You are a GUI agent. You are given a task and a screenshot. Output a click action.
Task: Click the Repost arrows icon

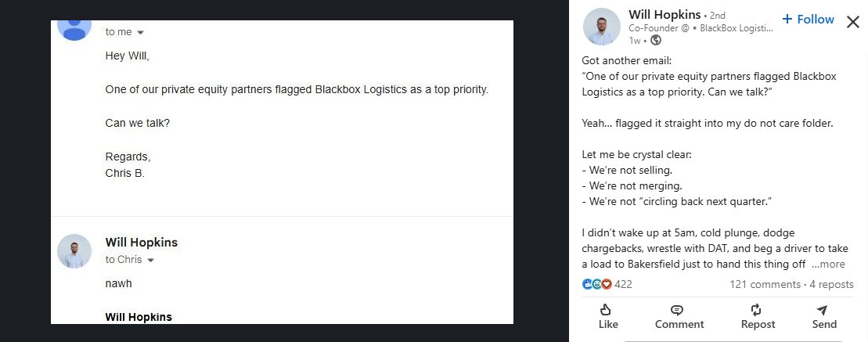pyautogui.click(x=756, y=310)
